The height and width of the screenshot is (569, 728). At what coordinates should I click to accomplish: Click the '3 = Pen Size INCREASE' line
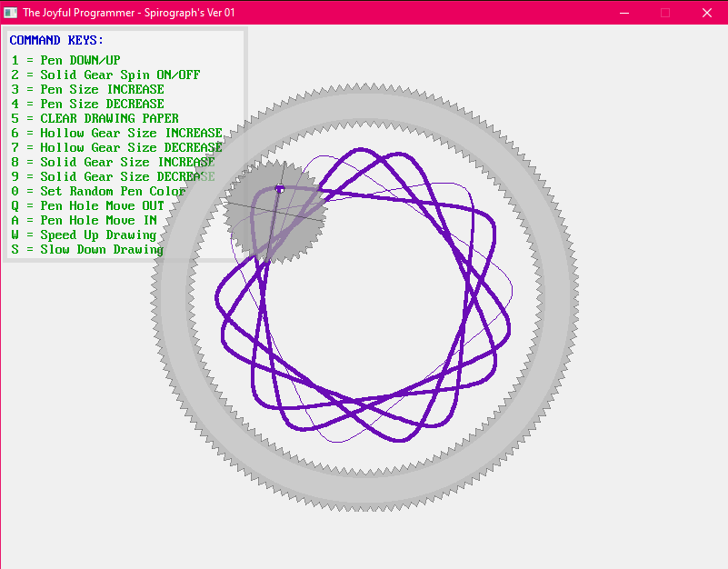click(x=88, y=89)
